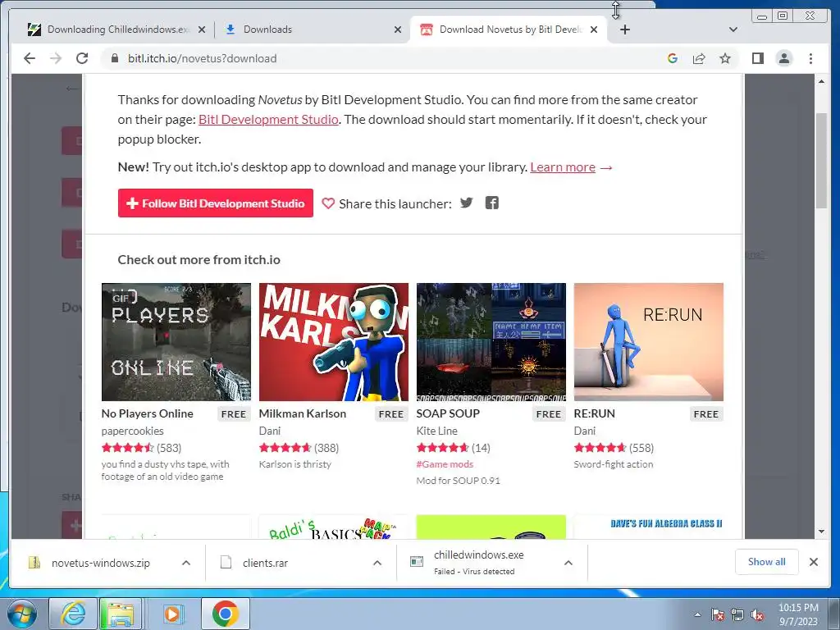Click the heart icon beside Share this launcher

(x=328, y=203)
